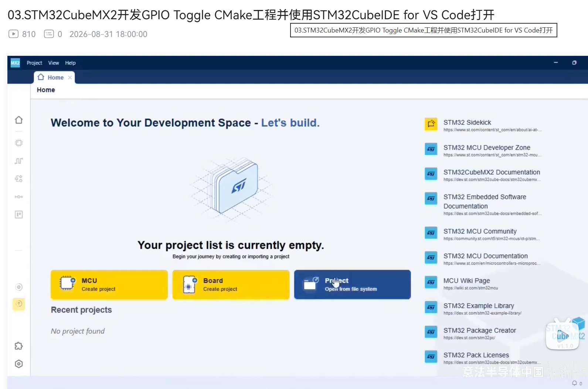Open settings hexagon icon at sidebar bottom

click(x=19, y=364)
